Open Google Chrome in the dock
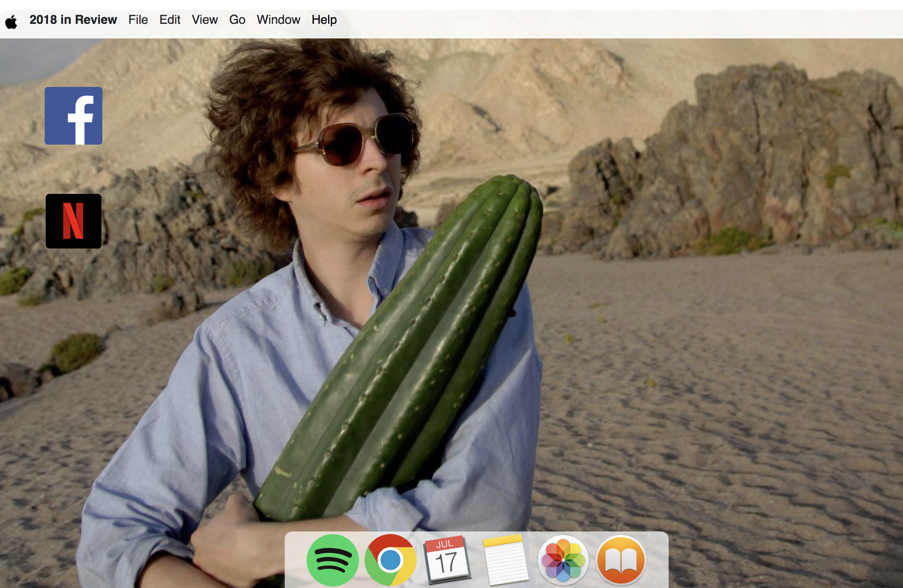 pyautogui.click(x=390, y=560)
